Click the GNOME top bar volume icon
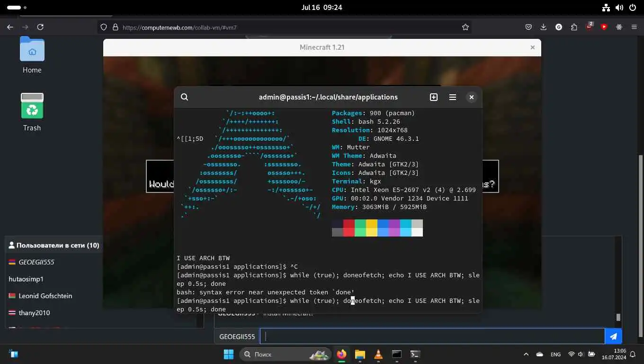Viewport: 644px width, 364px height. click(619, 8)
